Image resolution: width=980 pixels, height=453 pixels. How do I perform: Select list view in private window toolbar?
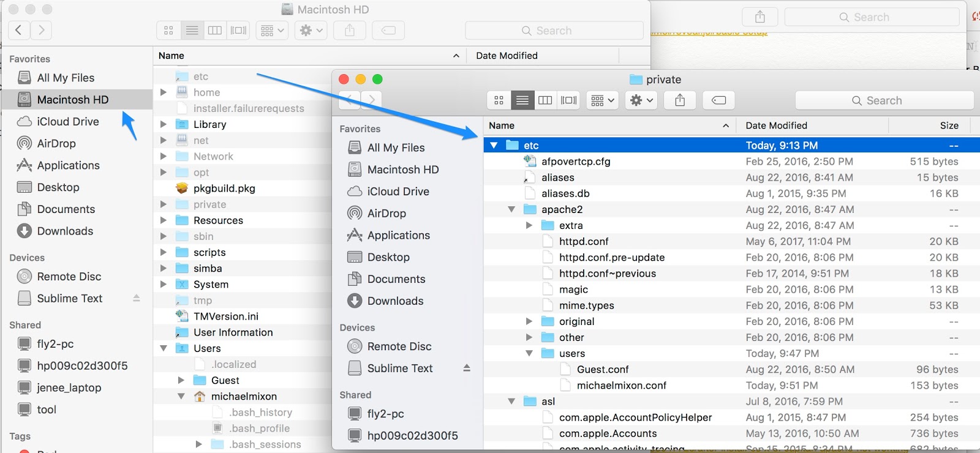[522, 100]
